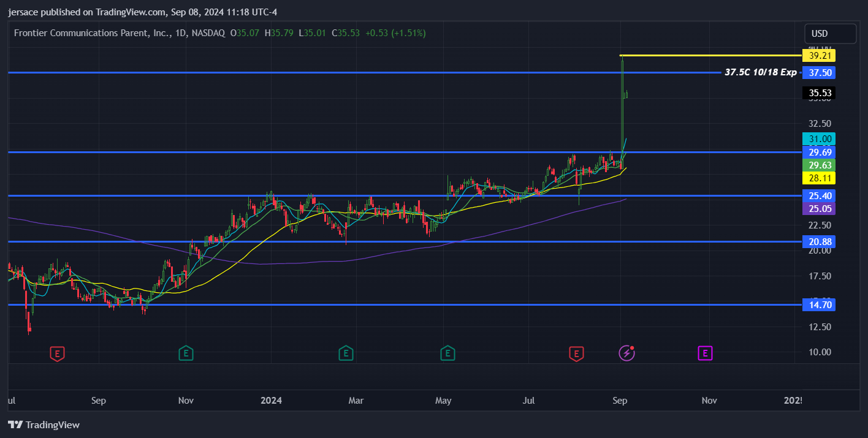Select the 39.21 yellow price label
This screenshot has width=868, height=438.
(819, 56)
